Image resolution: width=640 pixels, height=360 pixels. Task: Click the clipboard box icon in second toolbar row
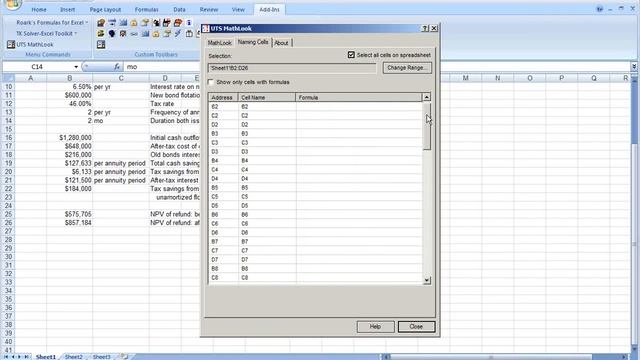pos(189,34)
